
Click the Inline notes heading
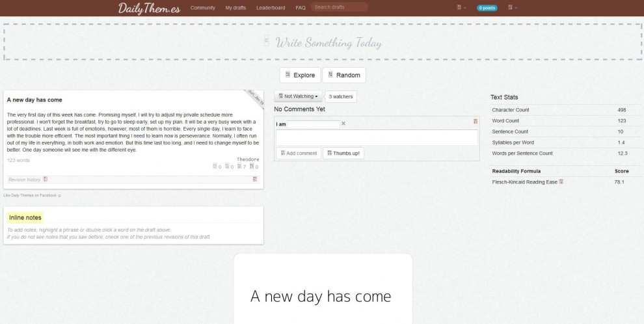coord(25,218)
